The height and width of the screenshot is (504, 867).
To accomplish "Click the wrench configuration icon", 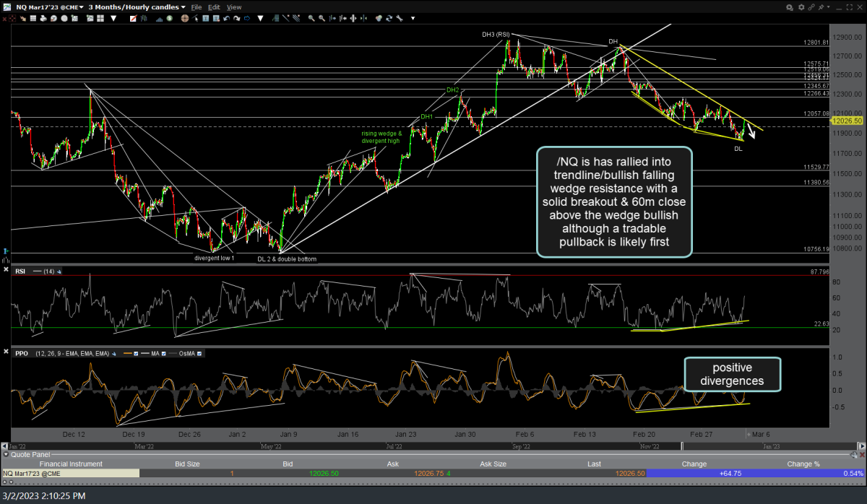I will point(400,17).
